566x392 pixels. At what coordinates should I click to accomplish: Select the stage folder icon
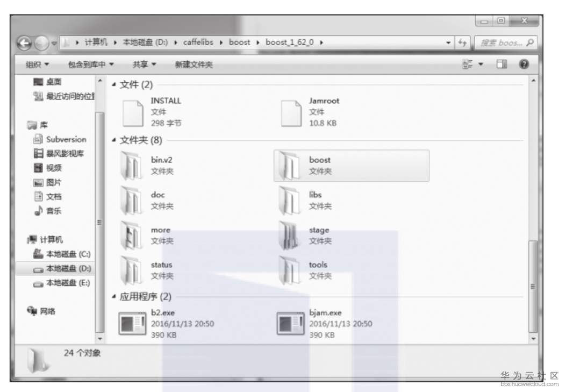[x=289, y=236]
